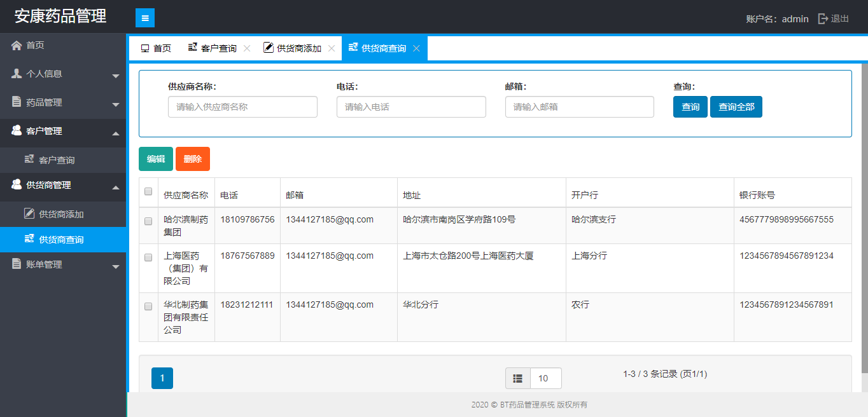Open 首页 from the sidebar
868x417 pixels.
[63, 45]
